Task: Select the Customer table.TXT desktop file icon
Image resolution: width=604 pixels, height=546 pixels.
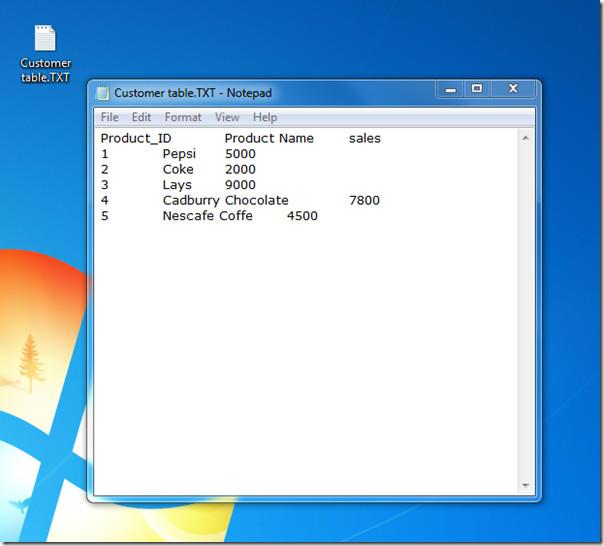Action: point(45,40)
